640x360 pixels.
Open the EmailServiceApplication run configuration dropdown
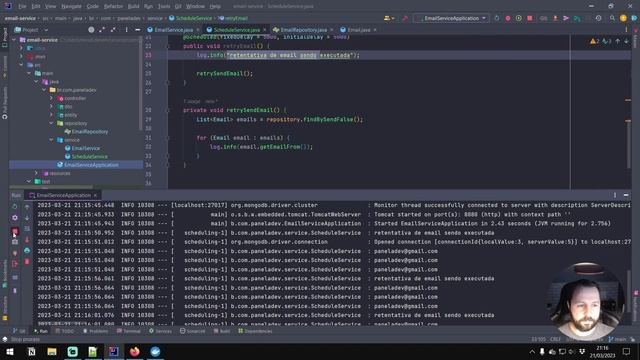point(451,18)
